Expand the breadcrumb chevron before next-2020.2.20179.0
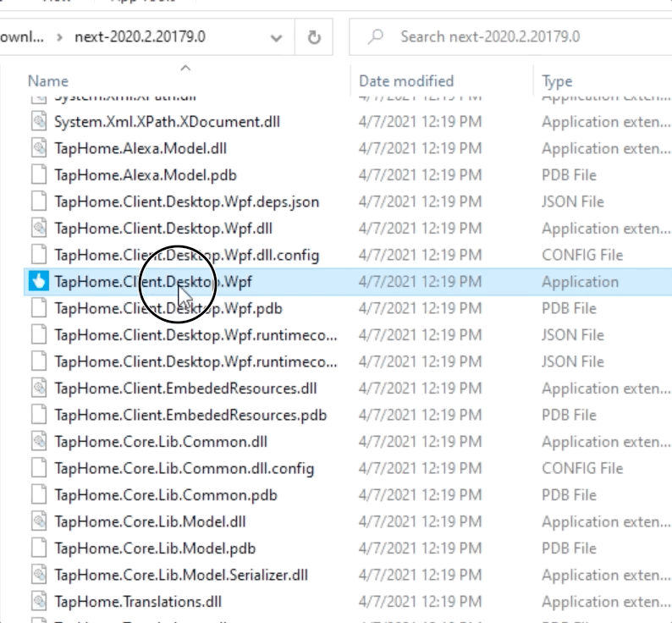Image resolution: width=672 pixels, height=623 pixels. click(x=58, y=37)
